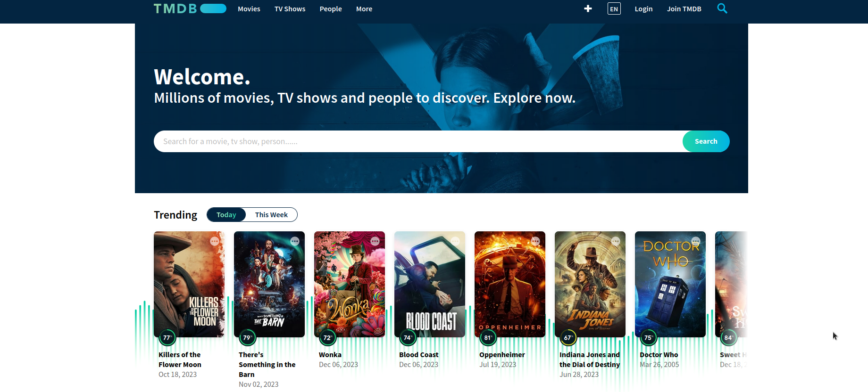Open the options menu on Wonka poster
The image size is (868, 392).
click(375, 241)
